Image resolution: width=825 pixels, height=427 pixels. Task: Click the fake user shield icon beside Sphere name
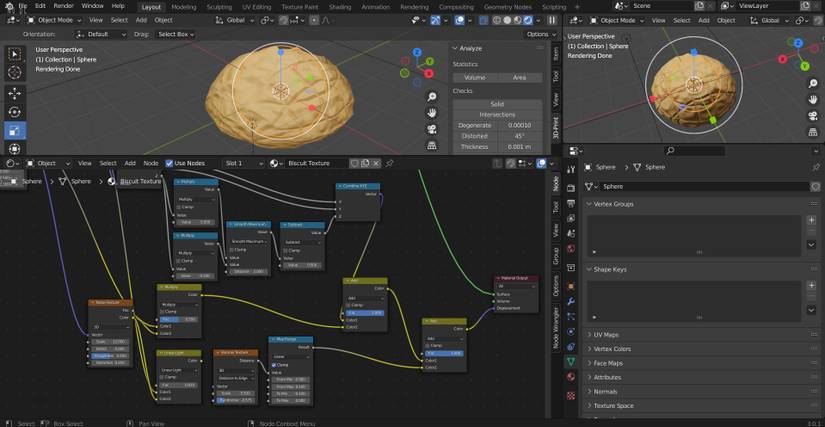pos(816,186)
